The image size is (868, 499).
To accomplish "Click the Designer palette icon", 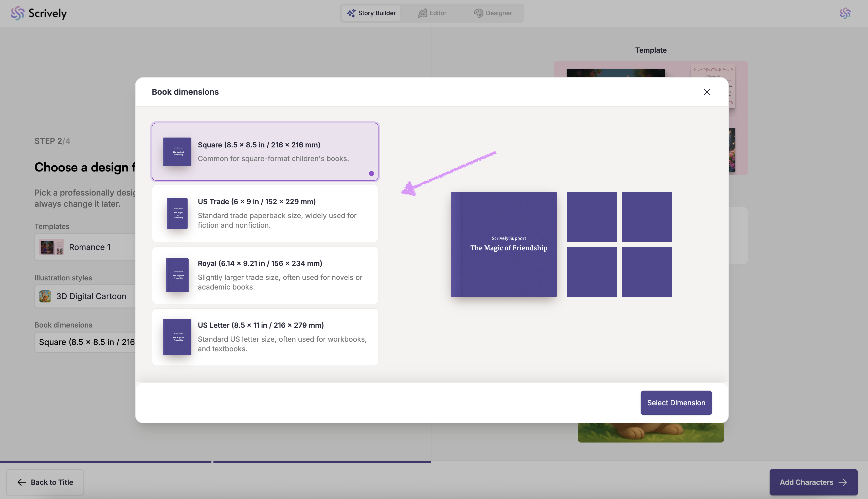I will [x=478, y=13].
